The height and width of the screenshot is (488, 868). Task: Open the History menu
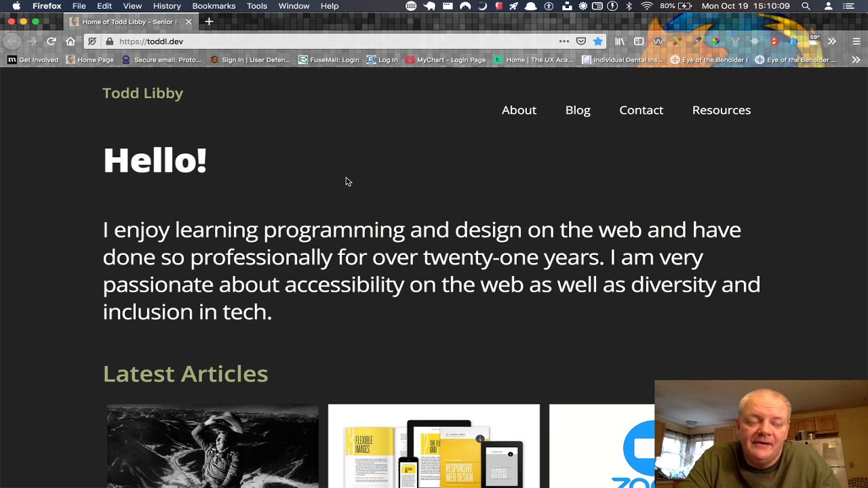point(167,6)
